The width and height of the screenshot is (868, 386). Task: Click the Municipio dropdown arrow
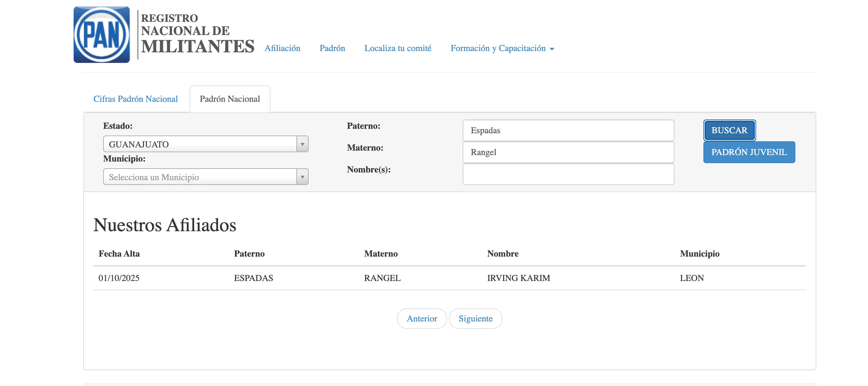point(302,177)
